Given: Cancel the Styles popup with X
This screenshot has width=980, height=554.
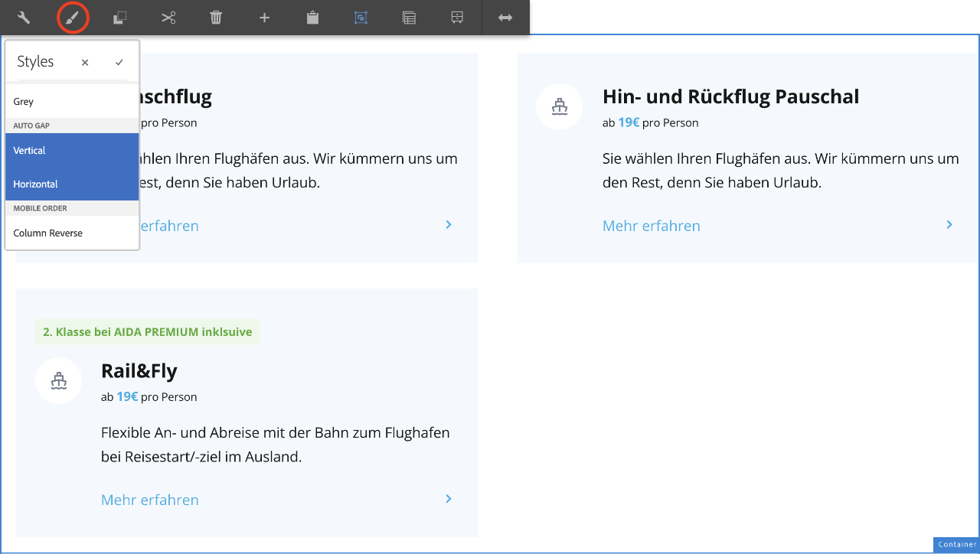Looking at the screenshot, I should pyautogui.click(x=85, y=63).
